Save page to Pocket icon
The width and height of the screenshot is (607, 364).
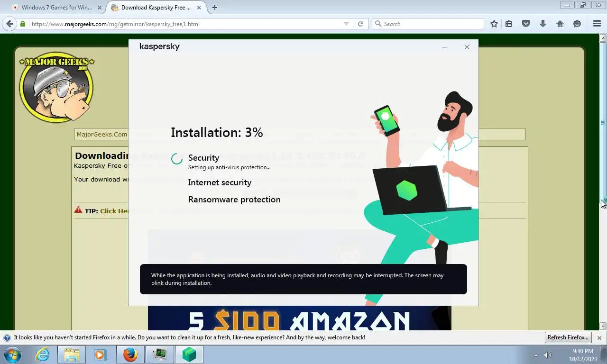pos(526,24)
